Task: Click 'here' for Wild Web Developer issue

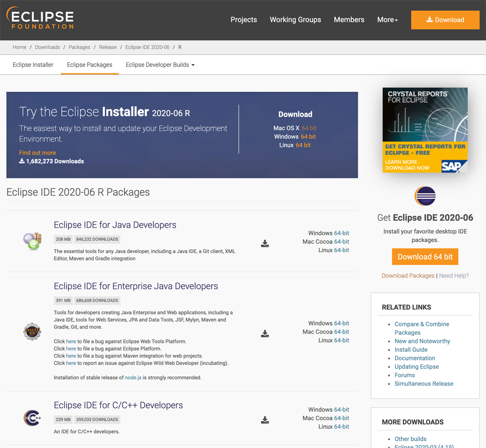Action: (71, 363)
